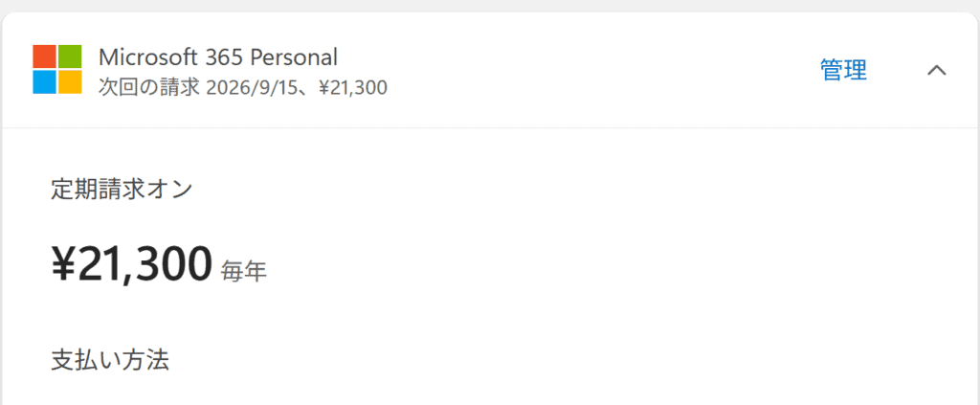Image resolution: width=980 pixels, height=405 pixels.
Task: Click the red square of the logo
Action: [44, 56]
